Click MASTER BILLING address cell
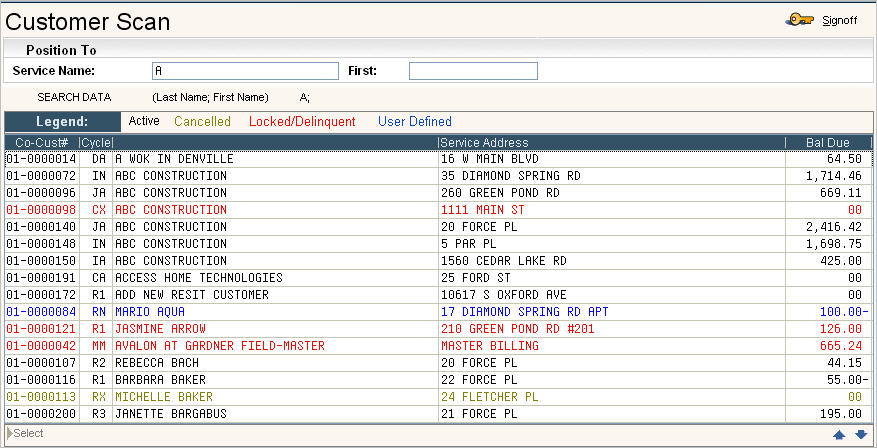Screen dimensions: 877x448 click(490, 346)
